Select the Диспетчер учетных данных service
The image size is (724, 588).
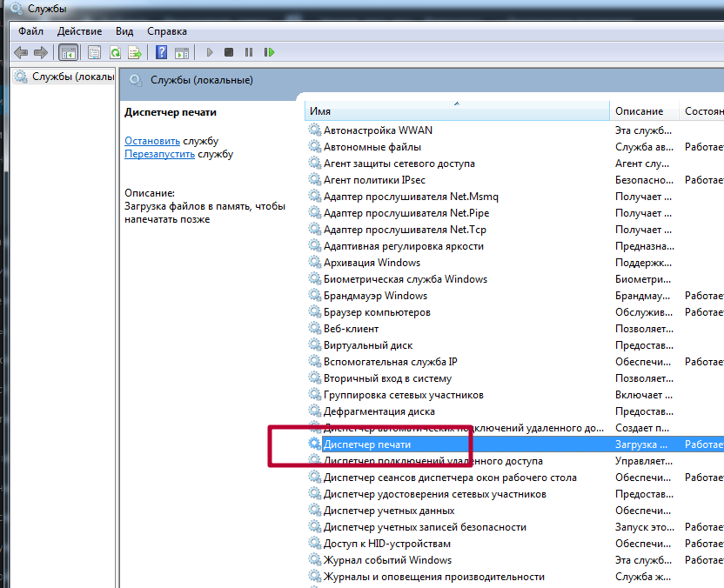[x=389, y=511]
